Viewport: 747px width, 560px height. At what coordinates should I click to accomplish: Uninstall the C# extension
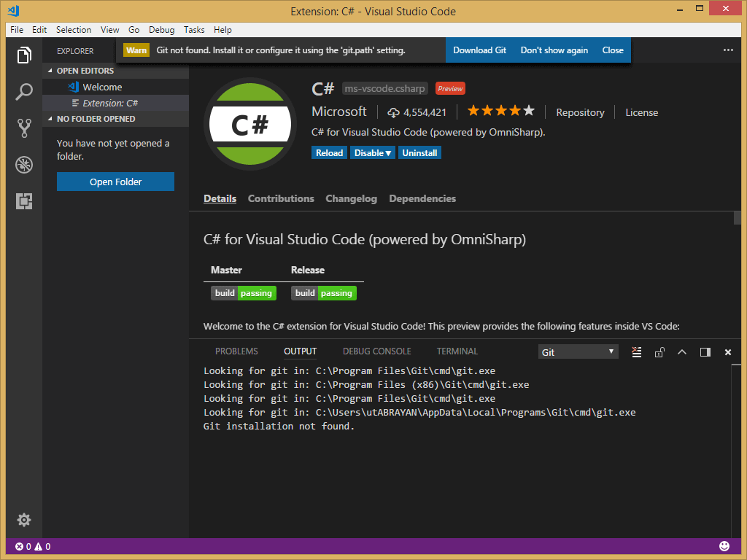click(x=419, y=153)
